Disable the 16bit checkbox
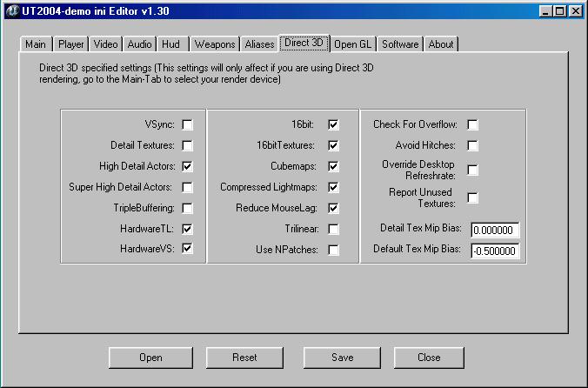The width and height of the screenshot is (588, 388). [333, 124]
